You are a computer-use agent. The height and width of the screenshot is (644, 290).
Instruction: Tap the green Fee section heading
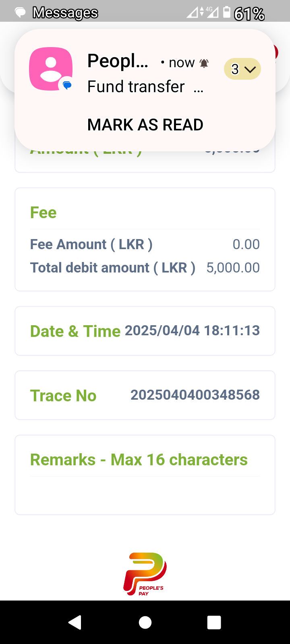[x=43, y=213]
